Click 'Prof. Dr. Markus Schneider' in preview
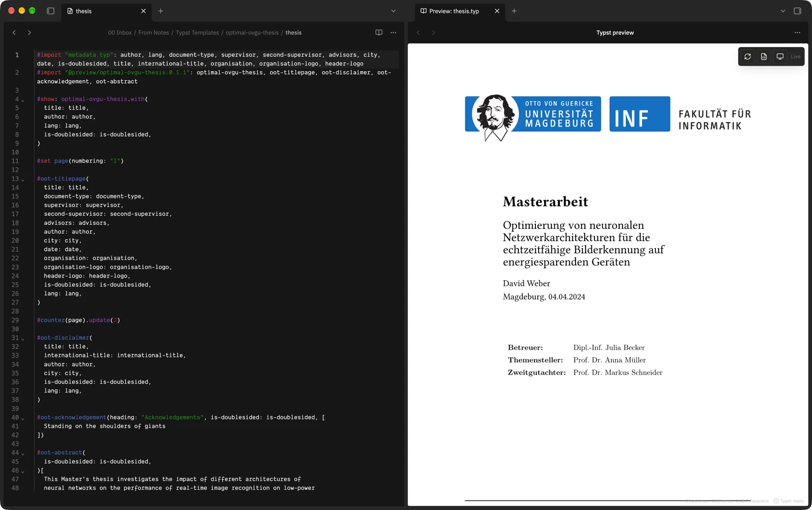The width and height of the screenshot is (812, 510). coord(618,373)
